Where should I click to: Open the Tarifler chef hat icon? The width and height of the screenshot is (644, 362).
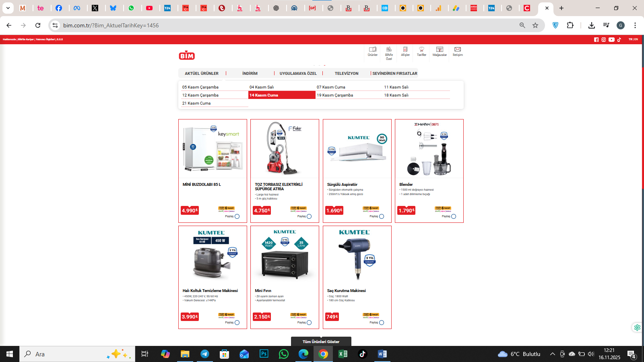421,51
